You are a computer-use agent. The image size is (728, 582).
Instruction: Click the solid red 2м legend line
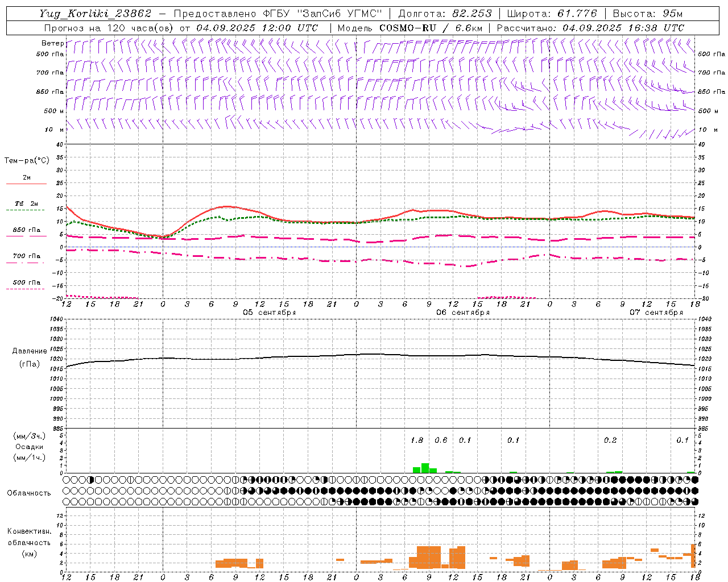pyautogui.click(x=26, y=184)
